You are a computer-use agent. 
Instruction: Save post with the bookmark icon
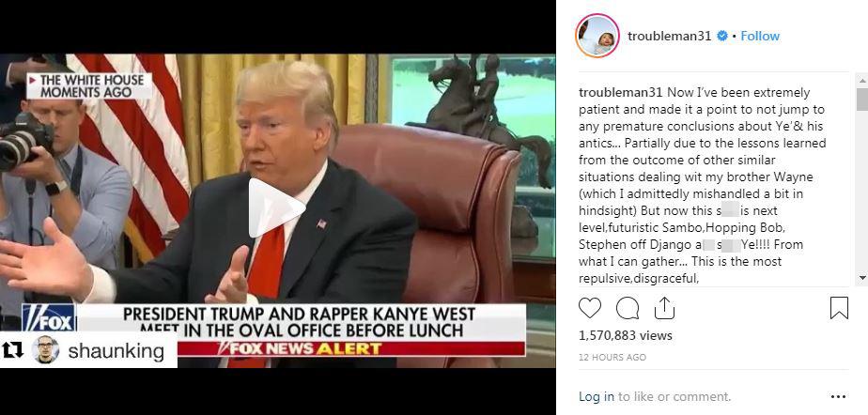tap(839, 308)
